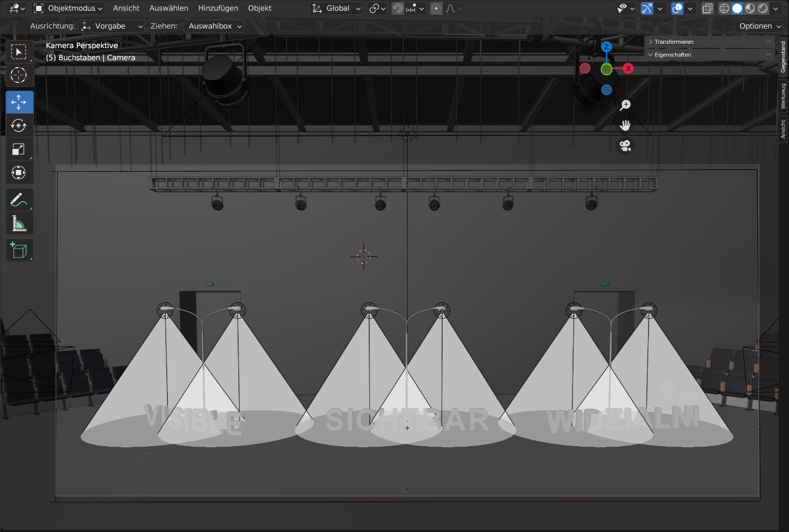The width and height of the screenshot is (789, 532).
Task: Activate the Scale tool
Action: 19,149
